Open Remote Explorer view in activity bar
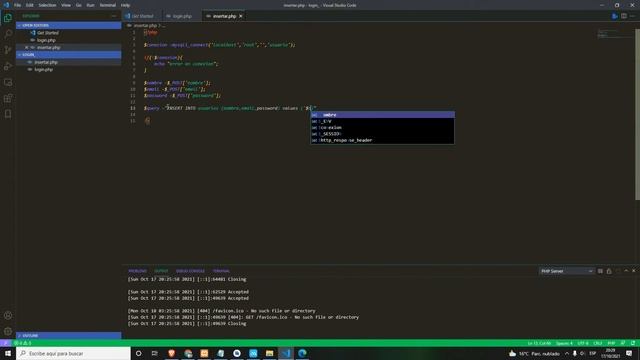Viewport: 640px width, 360px height. (8, 82)
